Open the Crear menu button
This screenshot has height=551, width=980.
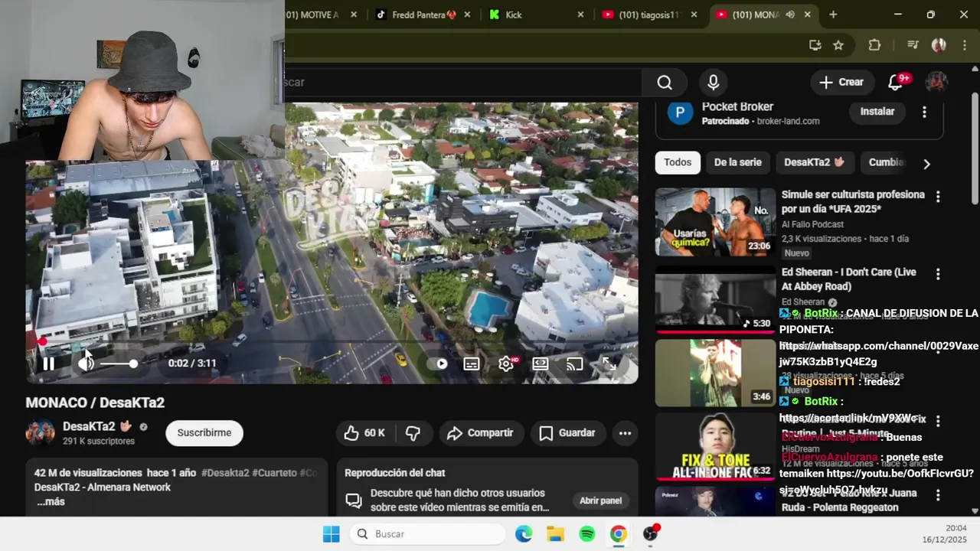(841, 82)
